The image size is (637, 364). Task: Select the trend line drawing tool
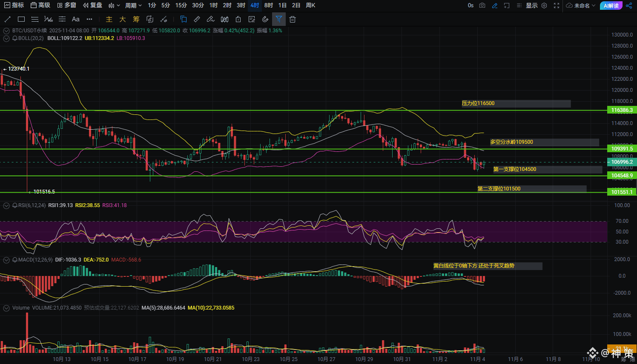tap(7, 19)
